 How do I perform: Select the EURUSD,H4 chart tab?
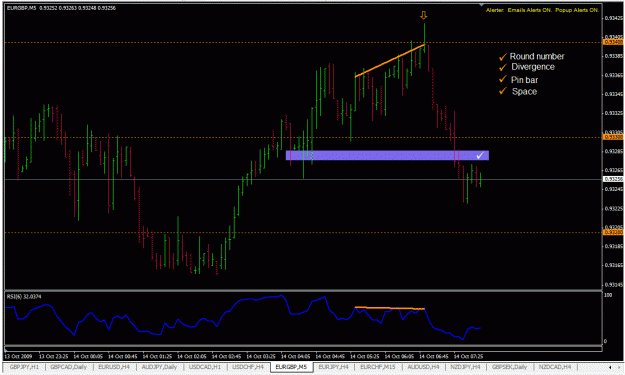[x=114, y=367]
